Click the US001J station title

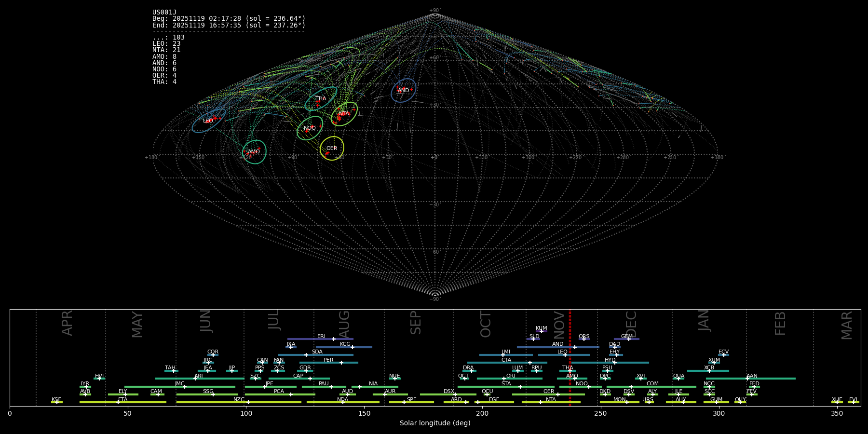[x=164, y=13]
